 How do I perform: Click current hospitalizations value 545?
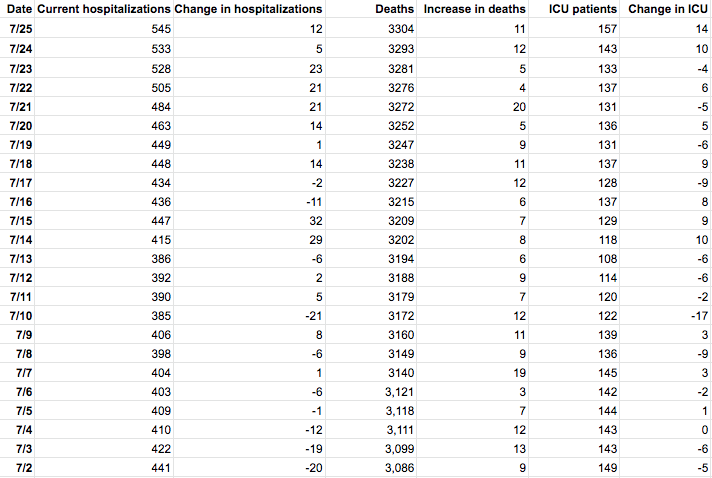tap(156, 29)
